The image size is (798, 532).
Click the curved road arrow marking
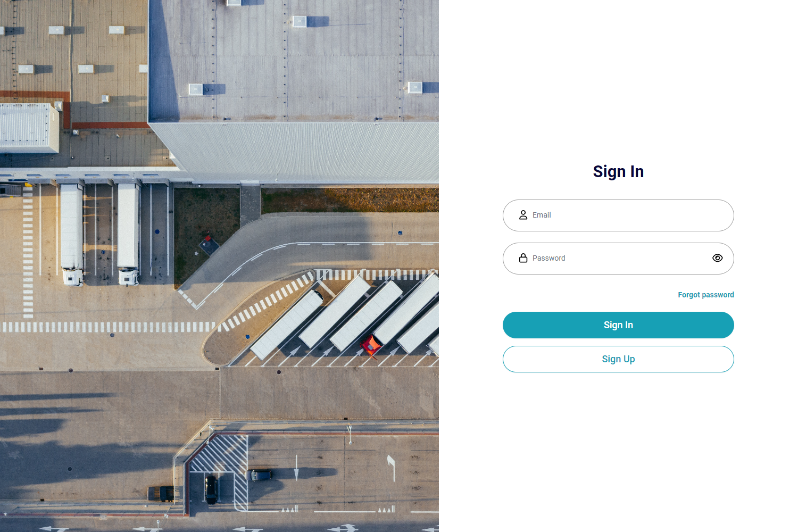391,467
